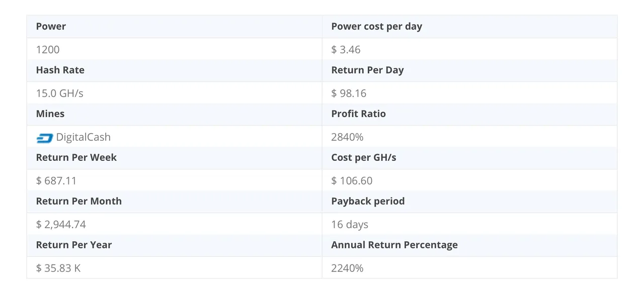This screenshot has width=644, height=286.
Task: Click the 1200 power value
Action: [48, 50]
